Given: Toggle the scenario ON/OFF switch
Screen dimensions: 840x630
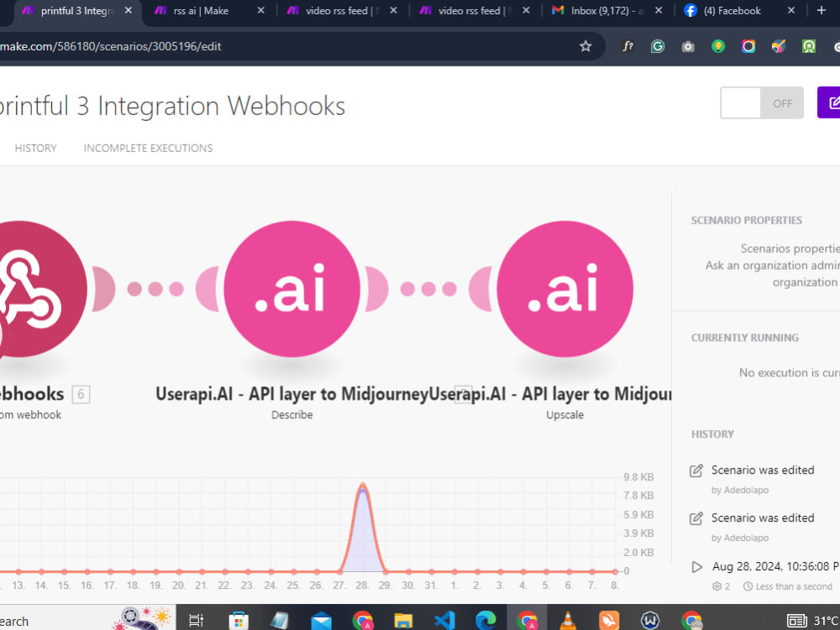Looking at the screenshot, I should pos(761,102).
